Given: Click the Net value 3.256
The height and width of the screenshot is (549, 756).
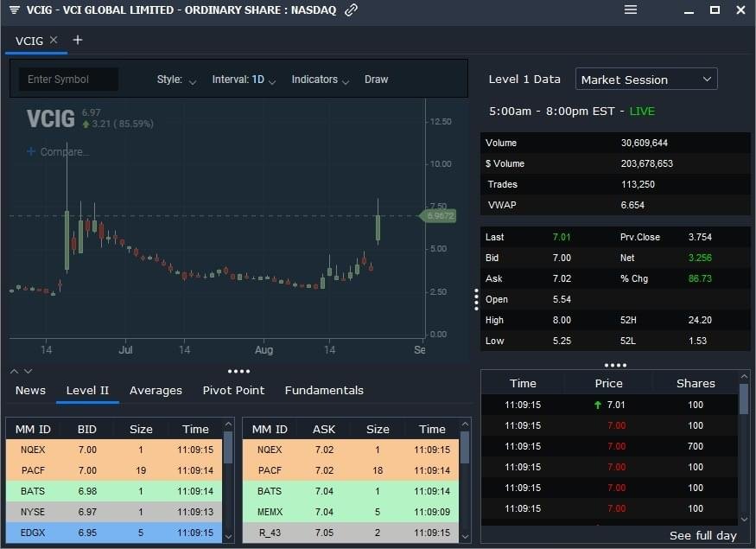Looking at the screenshot, I should [x=700, y=258].
